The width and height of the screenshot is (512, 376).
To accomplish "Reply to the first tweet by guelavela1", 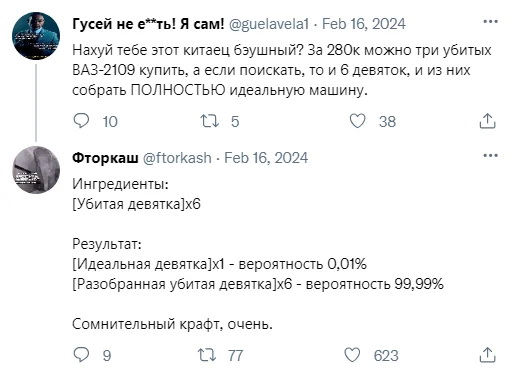I will click(x=81, y=121).
